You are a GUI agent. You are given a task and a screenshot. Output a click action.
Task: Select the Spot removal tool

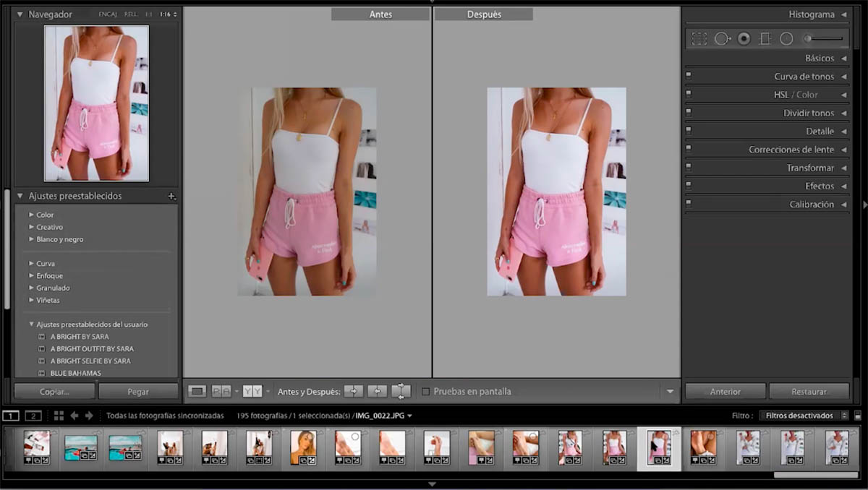[720, 38]
